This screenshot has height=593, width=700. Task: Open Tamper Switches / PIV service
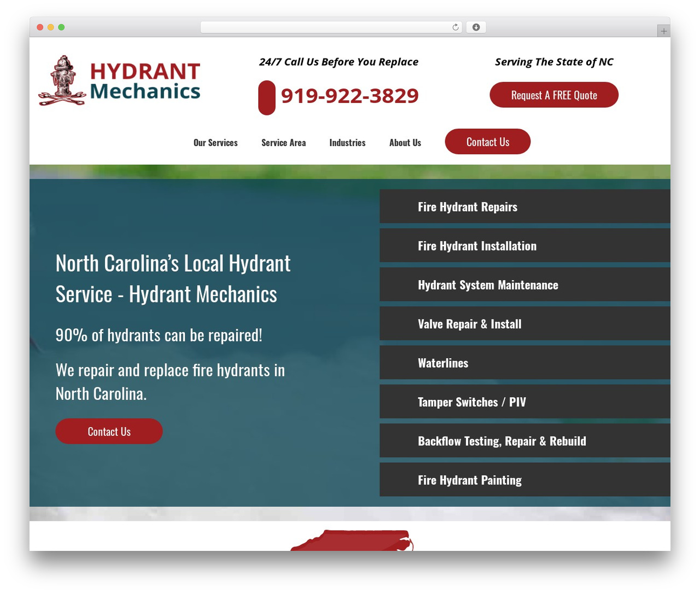525,402
